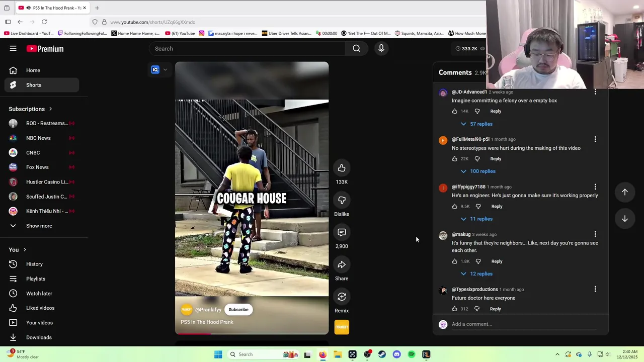Open options for JD-Advanced1 comment
The image size is (644, 362).
[595, 92]
